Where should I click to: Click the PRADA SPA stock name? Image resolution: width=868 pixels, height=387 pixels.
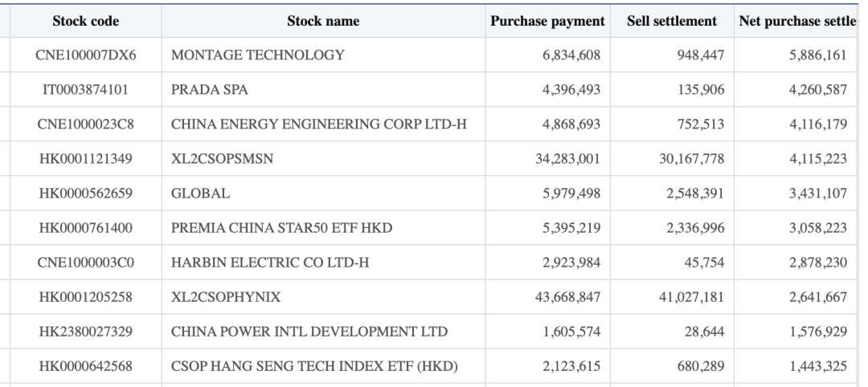point(211,90)
